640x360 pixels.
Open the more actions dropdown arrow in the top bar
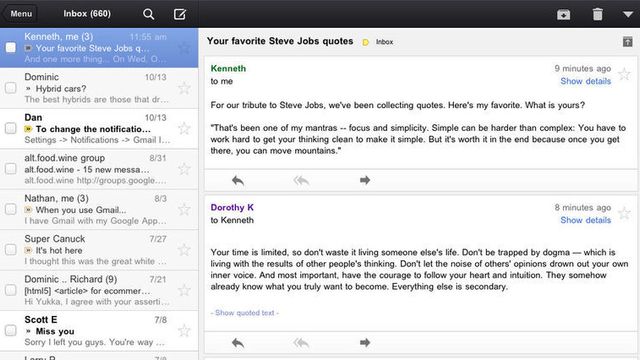tap(628, 14)
